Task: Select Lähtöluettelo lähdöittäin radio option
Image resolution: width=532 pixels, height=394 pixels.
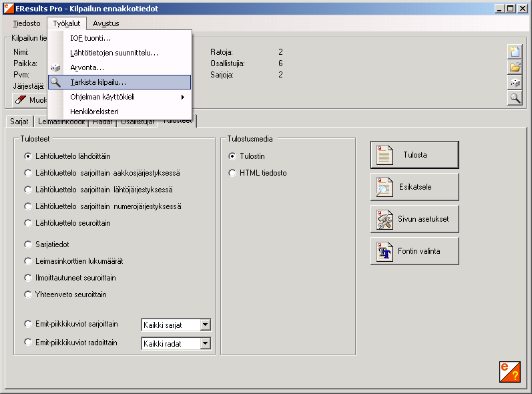Action: [x=28, y=156]
